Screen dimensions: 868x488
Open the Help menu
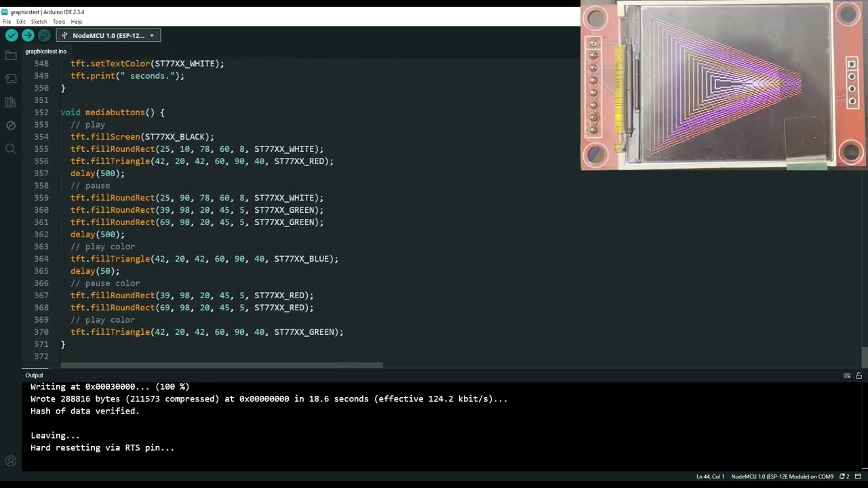tap(77, 22)
